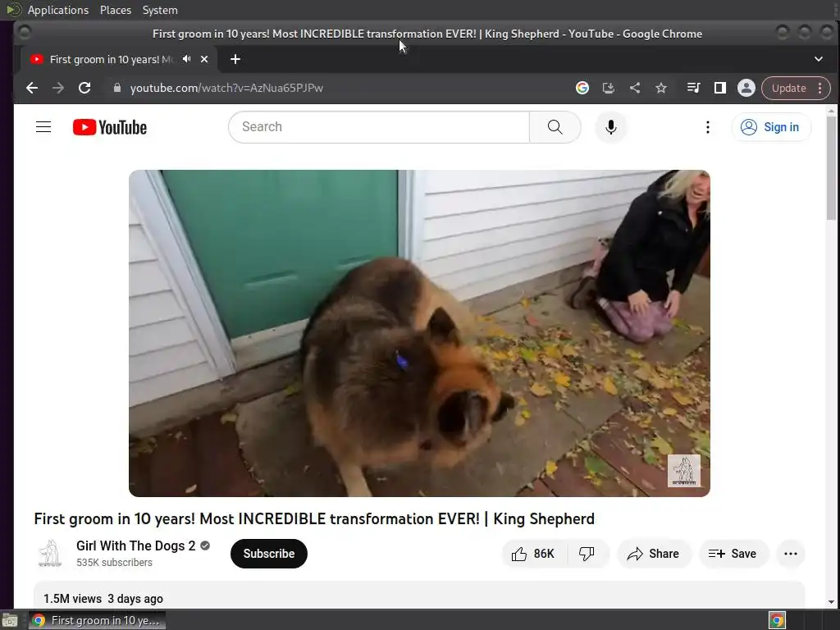Open the Places menu
Image resolution: width=840 pixels, height=630 pixels.
point(116,10)
